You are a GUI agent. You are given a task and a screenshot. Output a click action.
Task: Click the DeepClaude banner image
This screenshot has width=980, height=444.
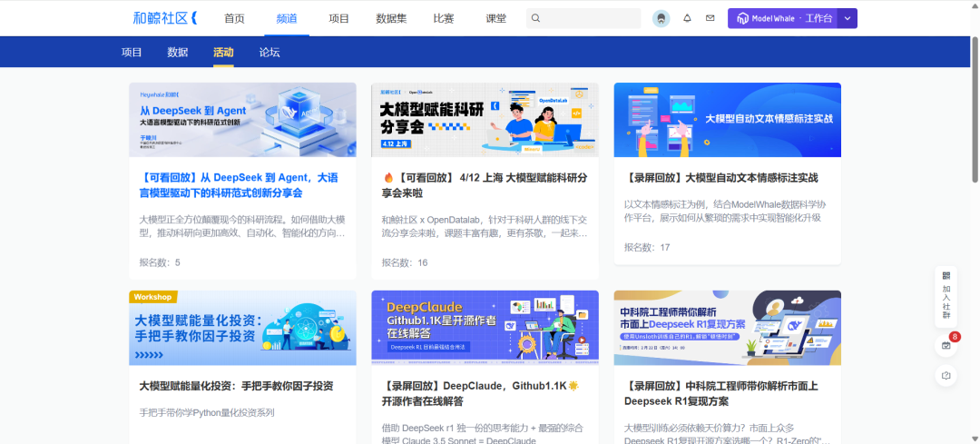[485, 328]
